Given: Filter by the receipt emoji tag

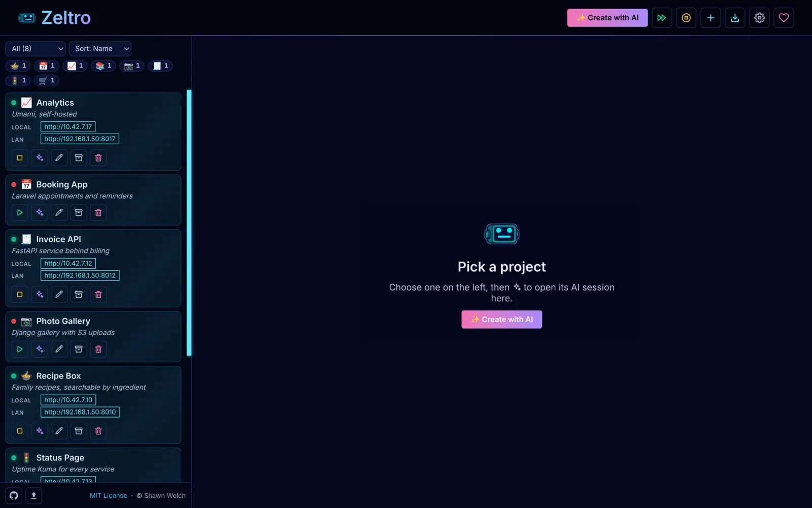Looking at the screenshot, I should [160, 66].
